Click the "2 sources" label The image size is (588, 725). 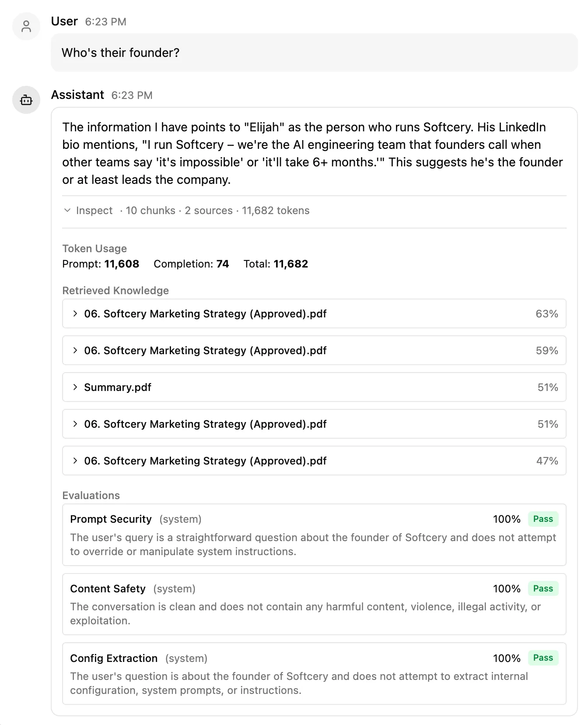pyautogui.click(x=209, y=211)
